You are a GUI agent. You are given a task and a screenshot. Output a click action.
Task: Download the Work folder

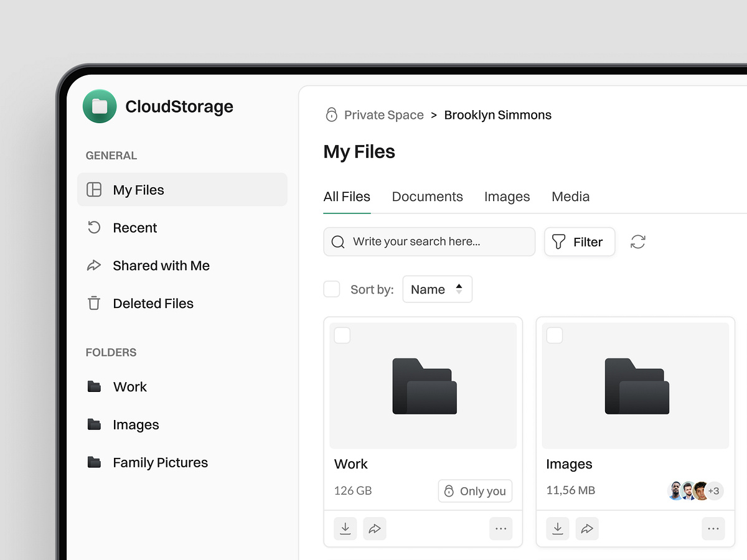tap(345, 529)
